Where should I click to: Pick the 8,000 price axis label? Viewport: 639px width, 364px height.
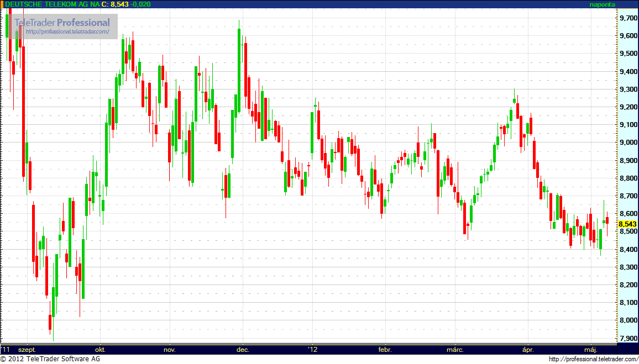628,320
